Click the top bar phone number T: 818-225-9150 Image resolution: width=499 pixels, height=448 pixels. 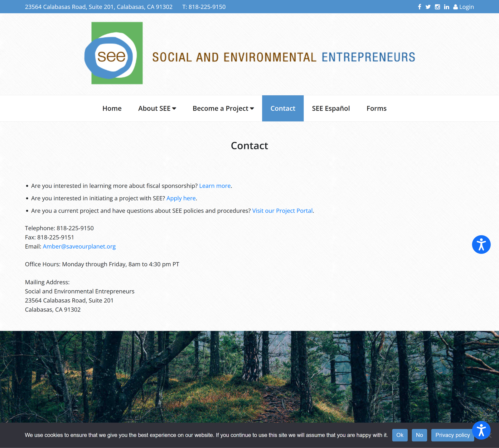click(x=204, y=7)
